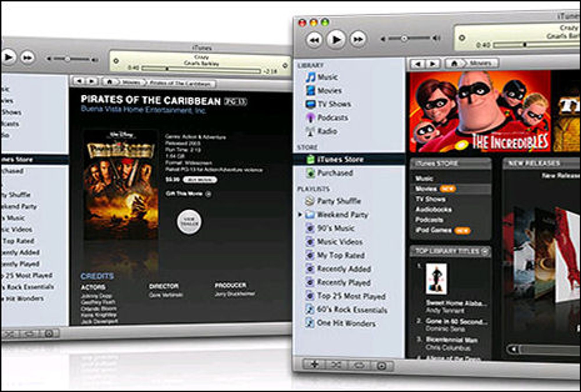Select Recently Played playlist in right window

coord(338,282)
